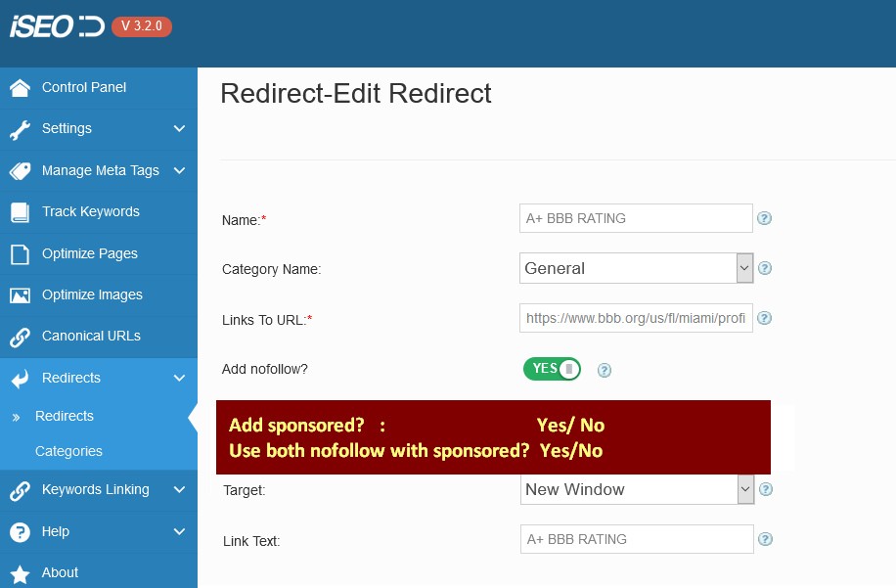Open the Target New Window dropdown
This screenshot has height=588, width=896.
637,489
